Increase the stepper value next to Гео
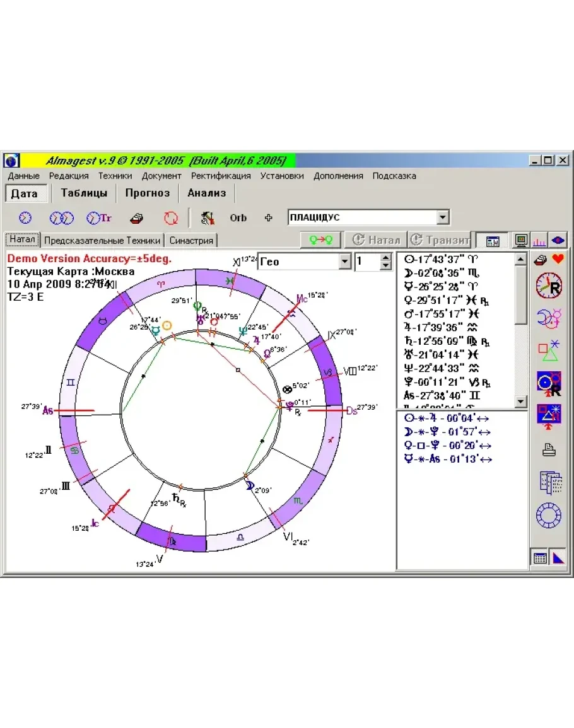The image size is (574, 728). pos(386,258)
